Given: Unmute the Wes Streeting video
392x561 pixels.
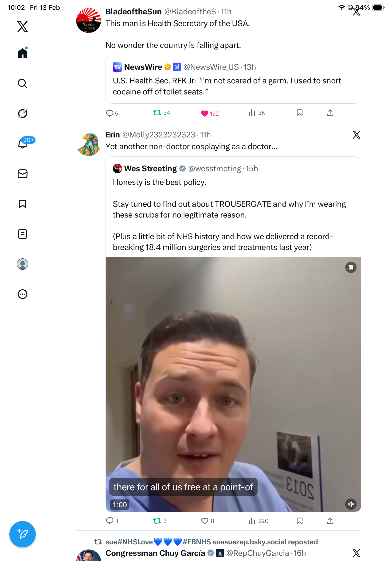Looking at the screenshot, I should [351, 504].
